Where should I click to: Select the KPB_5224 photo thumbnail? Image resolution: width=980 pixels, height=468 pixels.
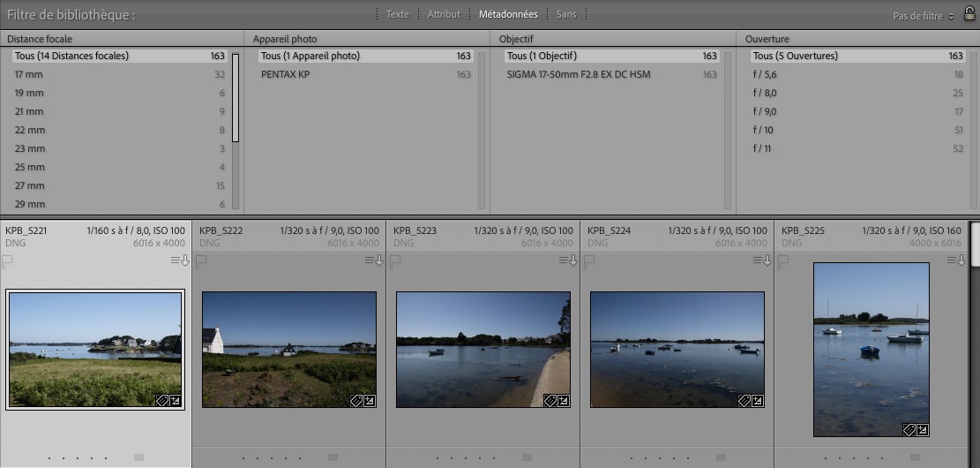677,349
